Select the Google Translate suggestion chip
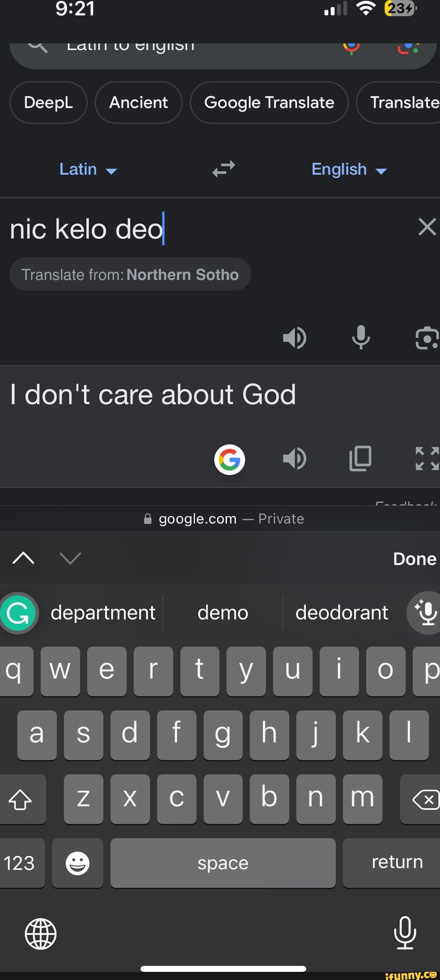This screenshot has width=440, height=980. [x=269, y=103]
